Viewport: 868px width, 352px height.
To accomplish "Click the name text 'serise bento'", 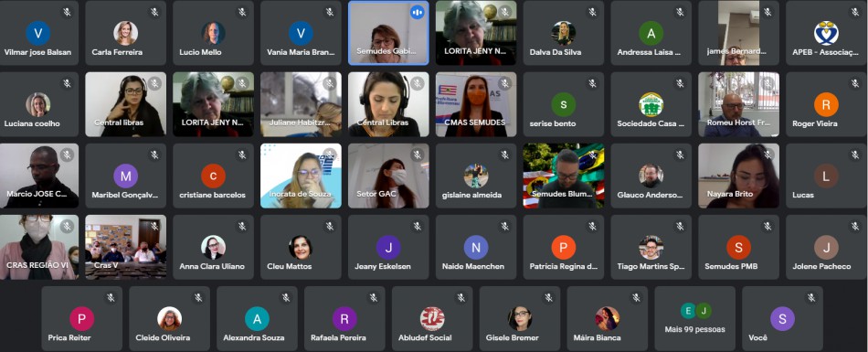I will click(x=553, y=124).
